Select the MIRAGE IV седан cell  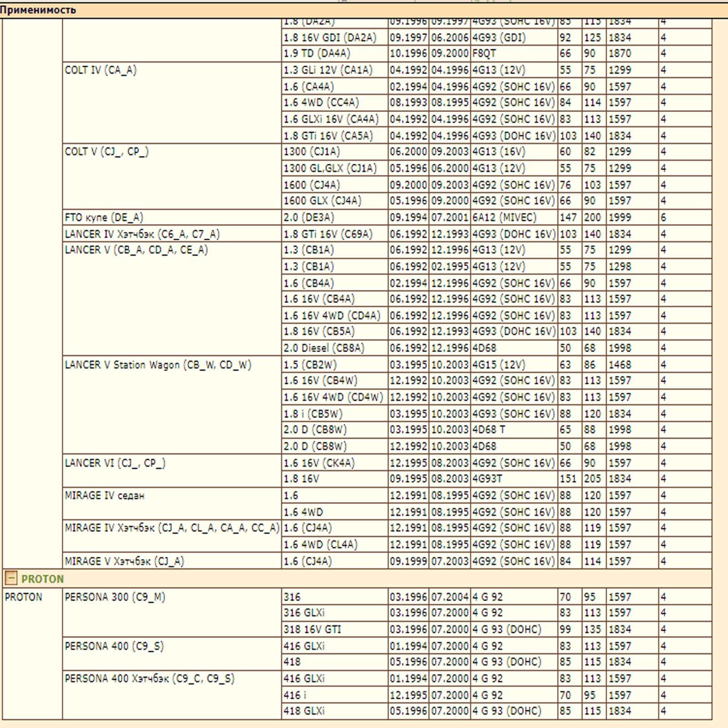[172, 504]
